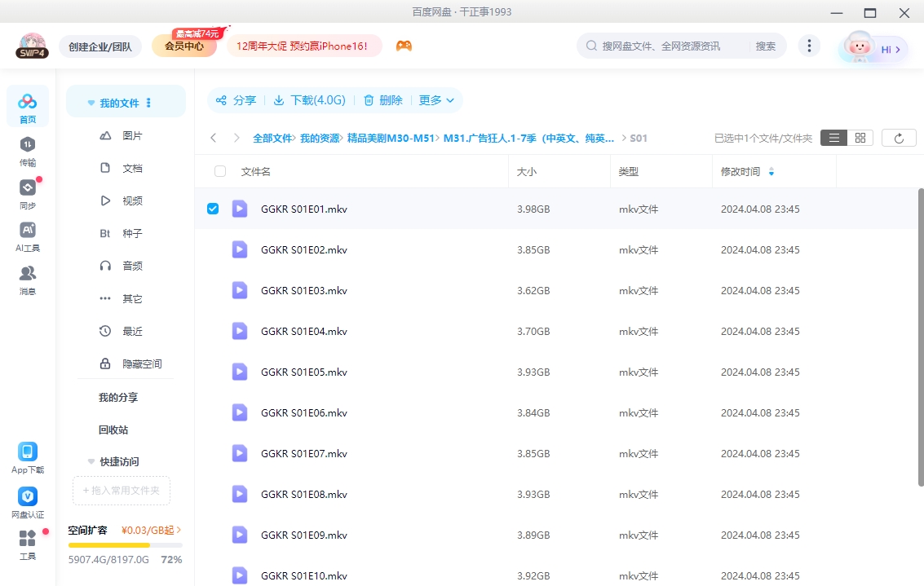The image size is (924, 586).
Task: Open the 消息 messages icon
Action: (28, 279)
